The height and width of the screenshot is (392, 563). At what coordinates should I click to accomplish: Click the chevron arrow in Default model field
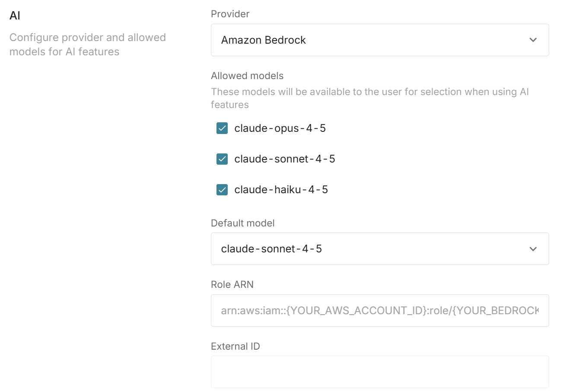point(533,249)
